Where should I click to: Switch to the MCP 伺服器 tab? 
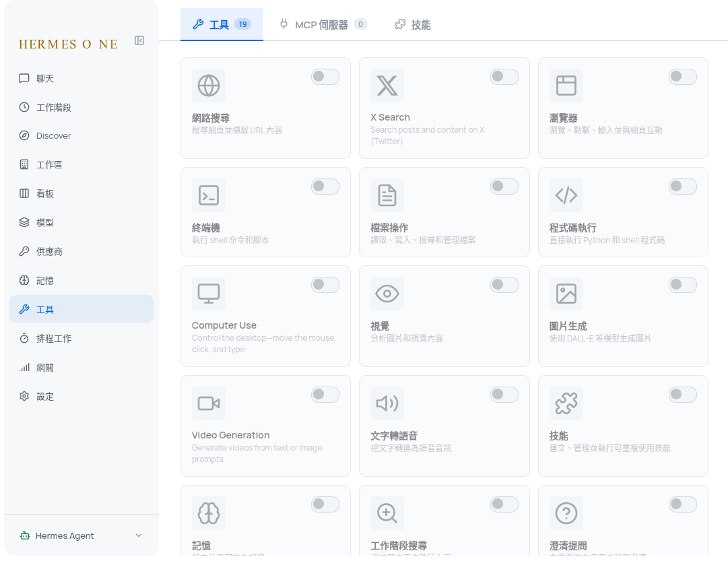(323, 24)
